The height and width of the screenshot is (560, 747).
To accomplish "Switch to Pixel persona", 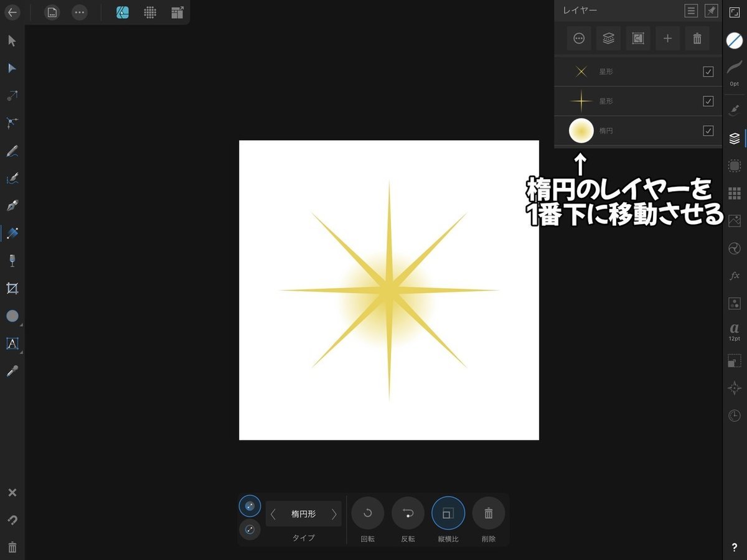I will point(150,12).
